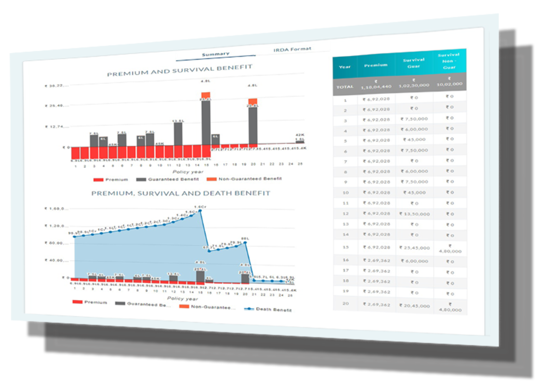Hide Guaranteed Benefit series in top chart legend
Image resolution: width=543 pixels, height=392 pixels.
[x=168, y=179]
